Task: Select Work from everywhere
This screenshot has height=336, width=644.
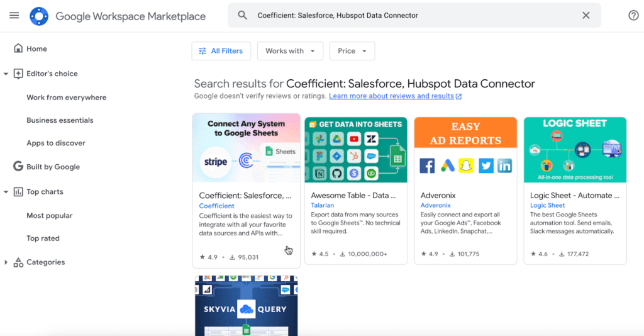Action: point(66,98)
